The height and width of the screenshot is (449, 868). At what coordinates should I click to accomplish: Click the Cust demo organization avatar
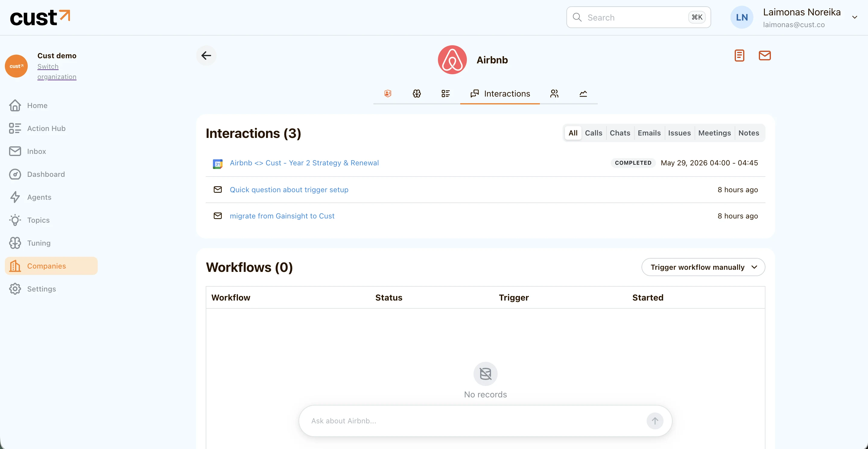(x=16, y=66)
